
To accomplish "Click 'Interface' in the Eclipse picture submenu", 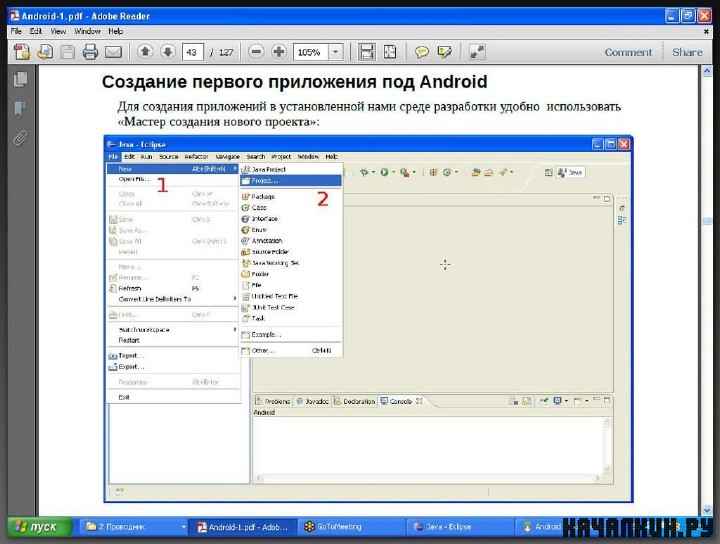I will click(264, 219).
